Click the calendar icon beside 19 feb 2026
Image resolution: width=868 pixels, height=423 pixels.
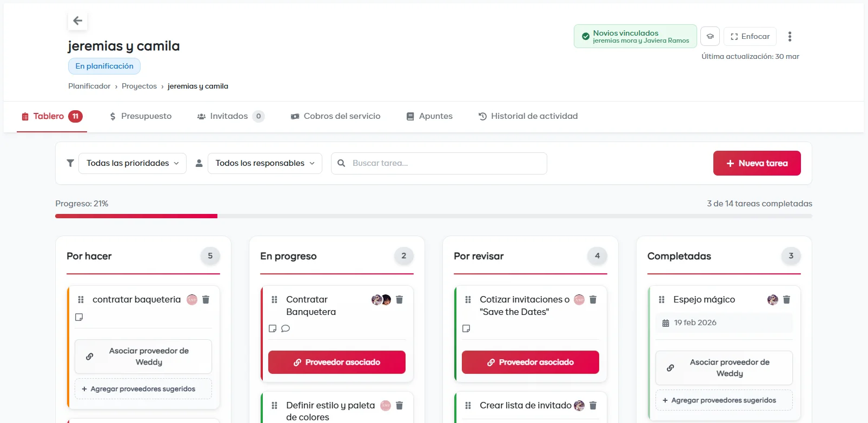point(666,323)
